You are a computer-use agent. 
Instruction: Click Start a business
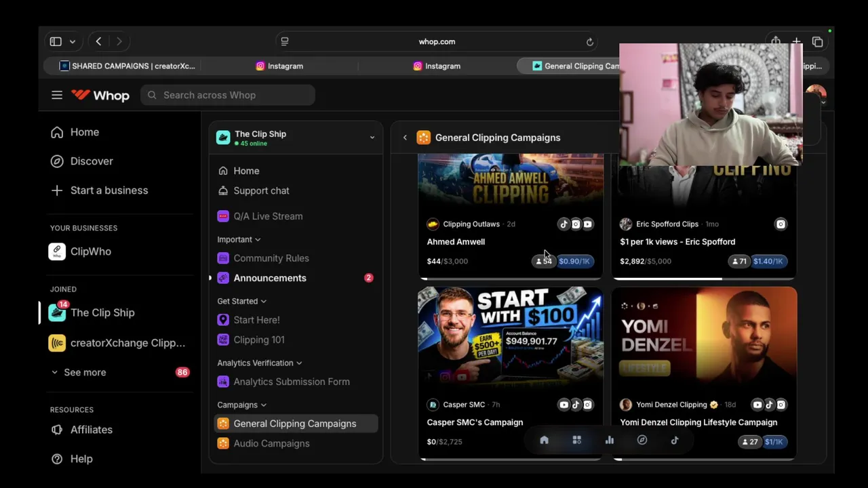(x=100, y=190)
